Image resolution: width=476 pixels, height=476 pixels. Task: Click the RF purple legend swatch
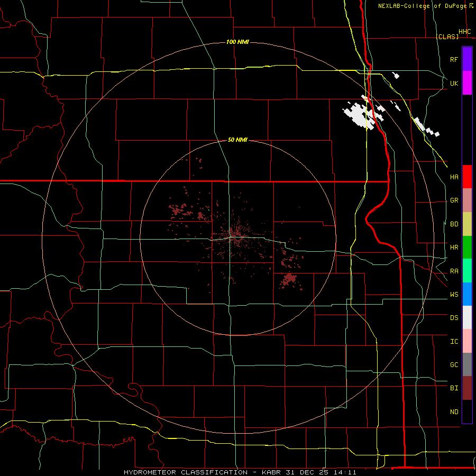[x=467, y=59]
